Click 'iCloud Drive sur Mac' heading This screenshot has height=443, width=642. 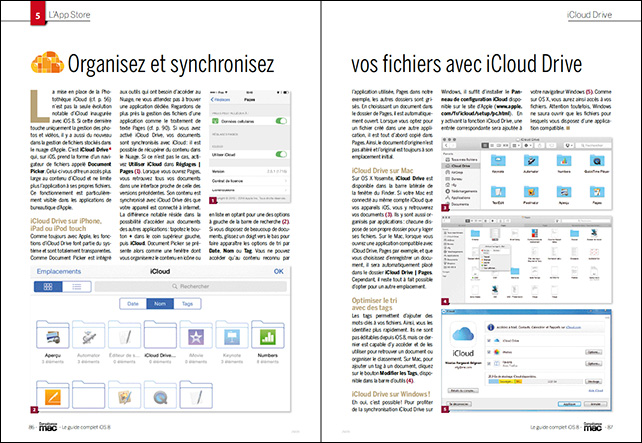tap(382, 171)
